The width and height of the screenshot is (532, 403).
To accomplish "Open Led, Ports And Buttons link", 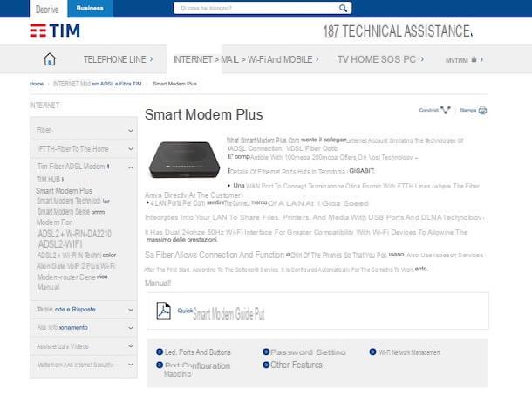I will coord(197,352).
